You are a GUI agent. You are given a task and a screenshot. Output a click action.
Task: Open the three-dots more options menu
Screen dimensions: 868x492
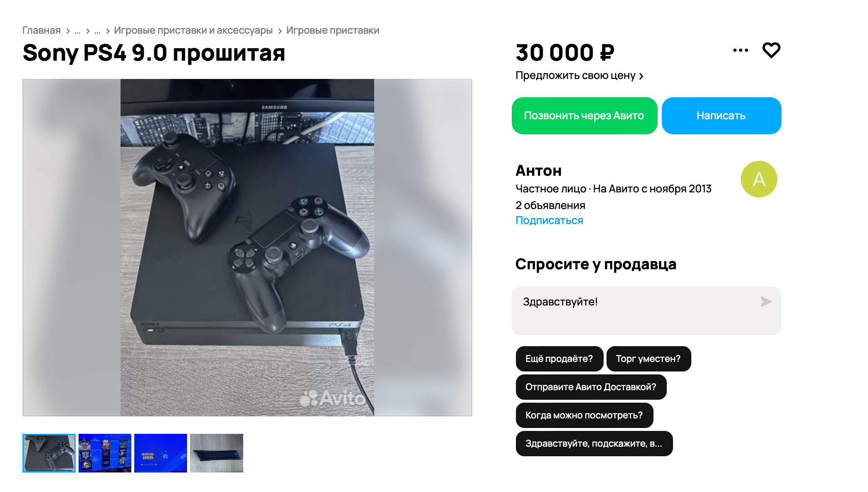[x=740, y=50]
